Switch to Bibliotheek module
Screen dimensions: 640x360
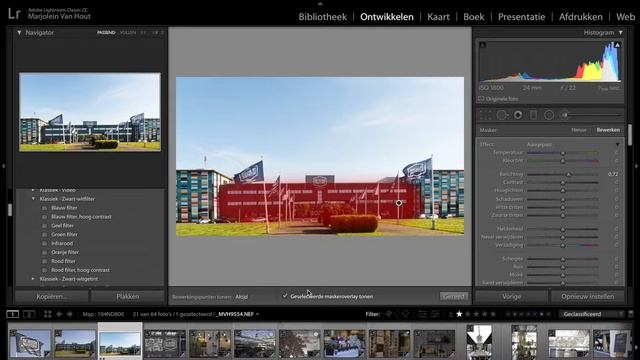tap(322, 17)
